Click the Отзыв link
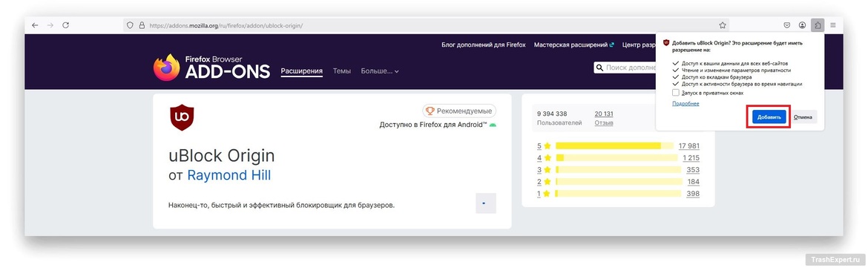The image size is (868, 268). click(604, 122)
